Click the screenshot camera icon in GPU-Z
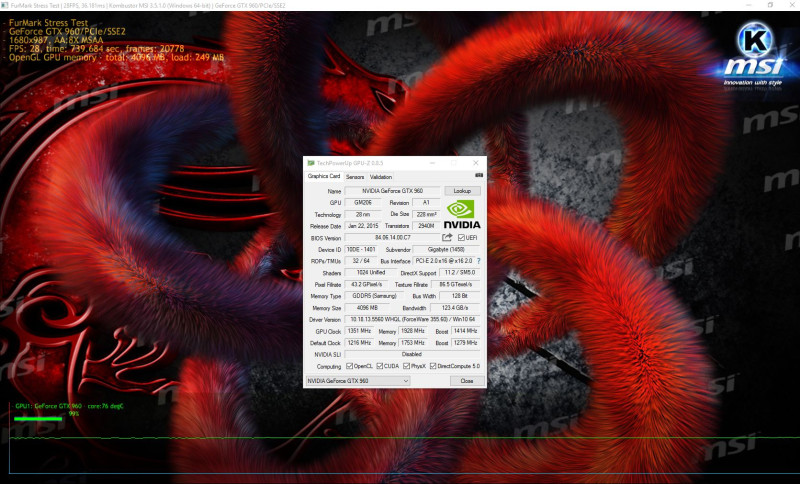The height and width of the screenshot is (484, 800). (x=479, y=175)
